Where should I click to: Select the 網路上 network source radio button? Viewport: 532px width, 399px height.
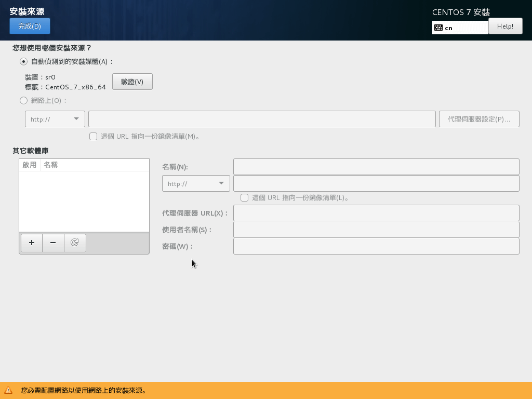click(x=23, y=100)
